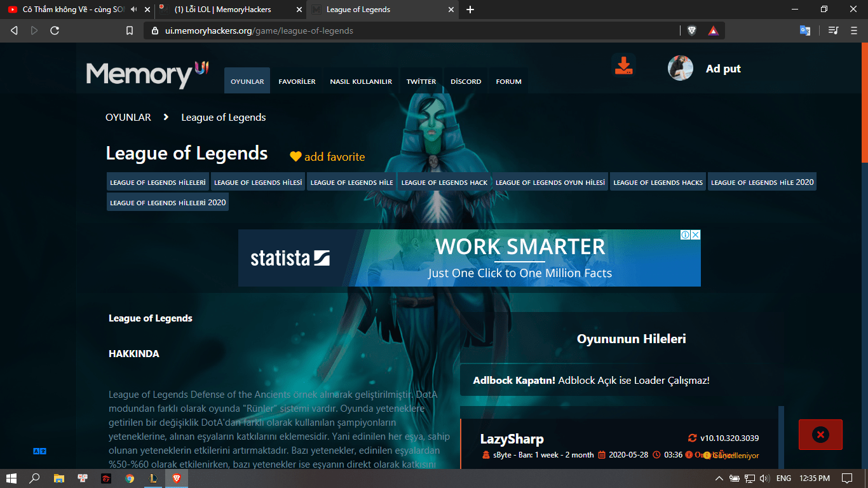Mute the YouTube tab audio icon
The width and height of the screenshot is (868, 488).
[133, 10]
